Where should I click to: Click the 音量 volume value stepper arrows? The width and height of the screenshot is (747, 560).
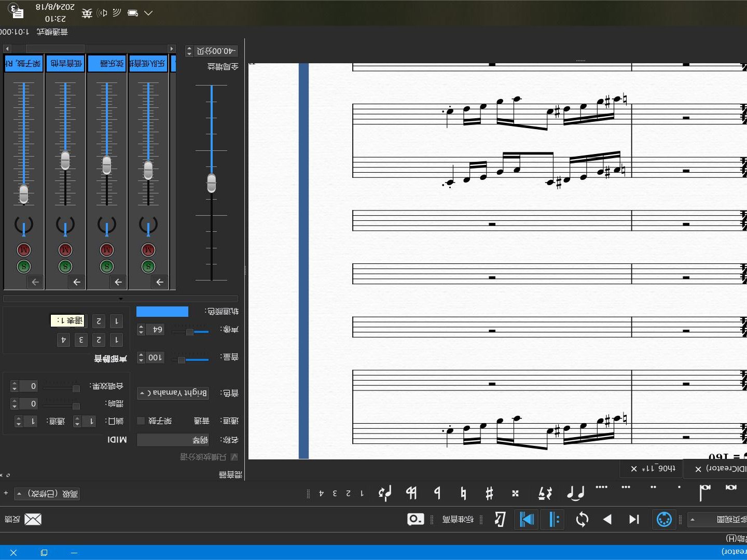[x=141, y=357]
